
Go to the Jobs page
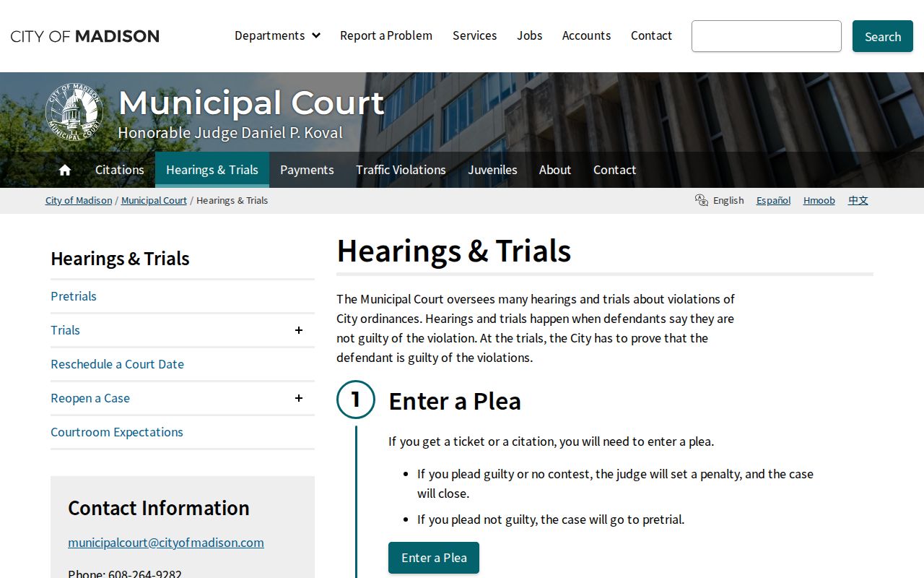pyautogui.click(x=529, y=35)
